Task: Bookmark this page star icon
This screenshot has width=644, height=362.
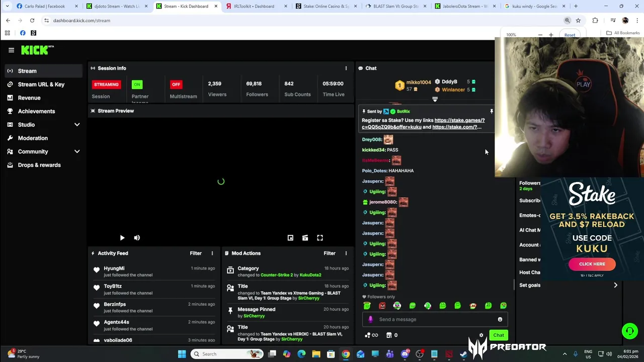Action: pyautogui.click(x=578, y=21)
